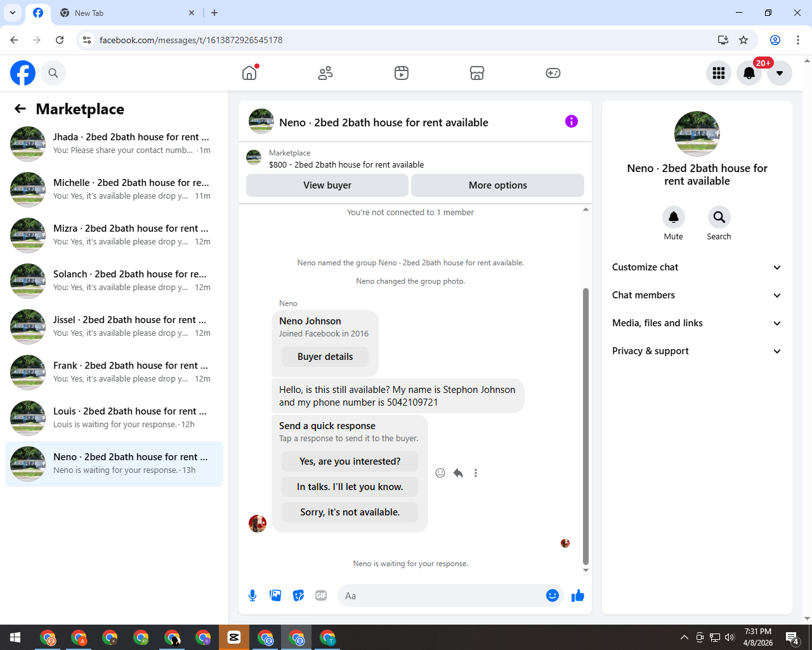This screenshot has height=650, width=812.
Task: Click the install app icon in address bar
Action: [723, 40]
